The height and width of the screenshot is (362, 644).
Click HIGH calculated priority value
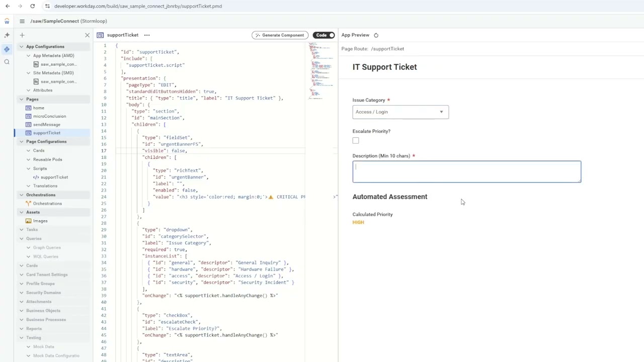[358, 222]
